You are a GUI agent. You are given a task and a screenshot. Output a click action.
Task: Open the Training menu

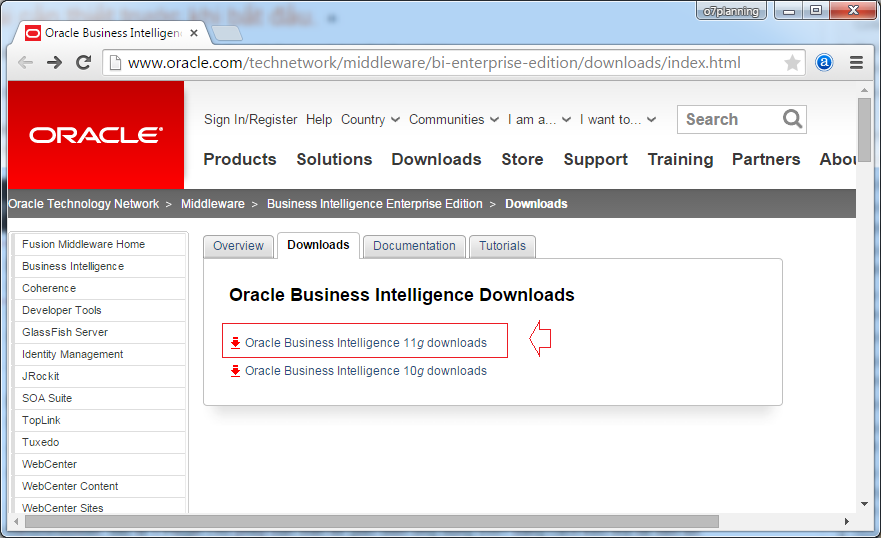680,160
